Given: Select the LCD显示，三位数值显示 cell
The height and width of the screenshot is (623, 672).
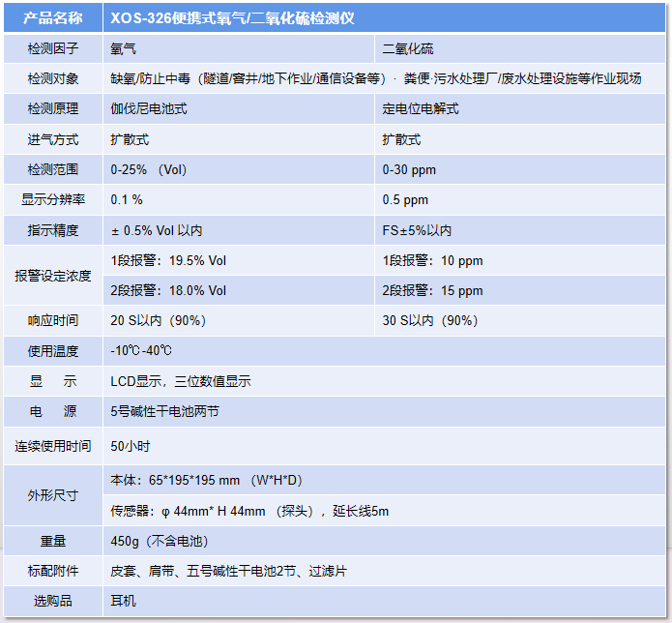Looking at the screenshot, I should tap(384, 381).
